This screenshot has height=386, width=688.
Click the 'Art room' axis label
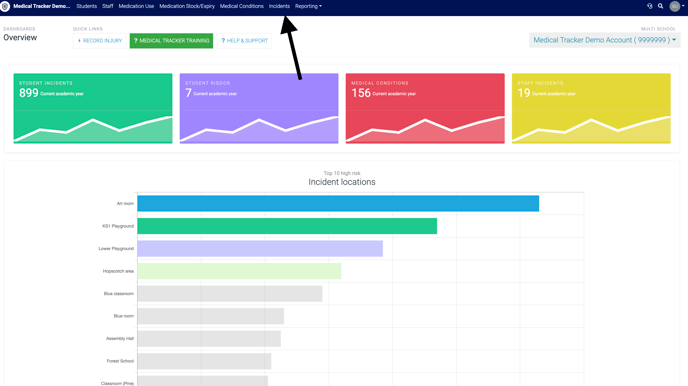pos(125,204)
